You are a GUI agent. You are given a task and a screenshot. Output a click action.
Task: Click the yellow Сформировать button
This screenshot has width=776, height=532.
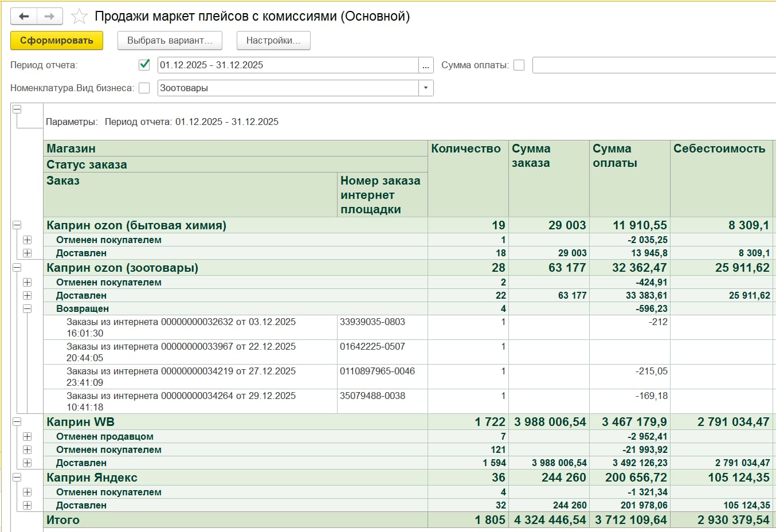(x=57, y=41)
